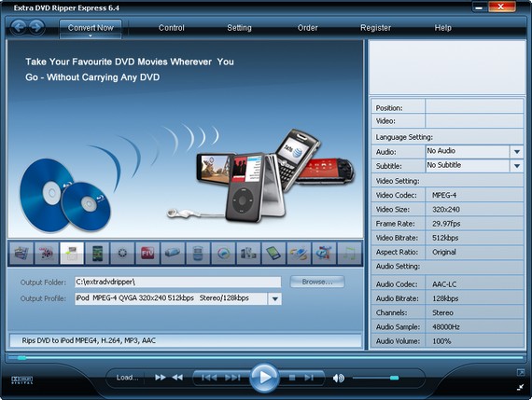Screen dimensions: 532x400
Task: Go to the previous page with the back arrow
Action: 19,27
